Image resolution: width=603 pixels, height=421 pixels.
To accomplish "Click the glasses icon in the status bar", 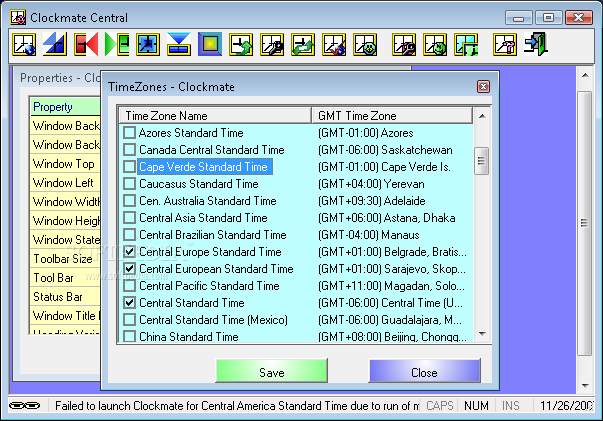I will [25, 406].
